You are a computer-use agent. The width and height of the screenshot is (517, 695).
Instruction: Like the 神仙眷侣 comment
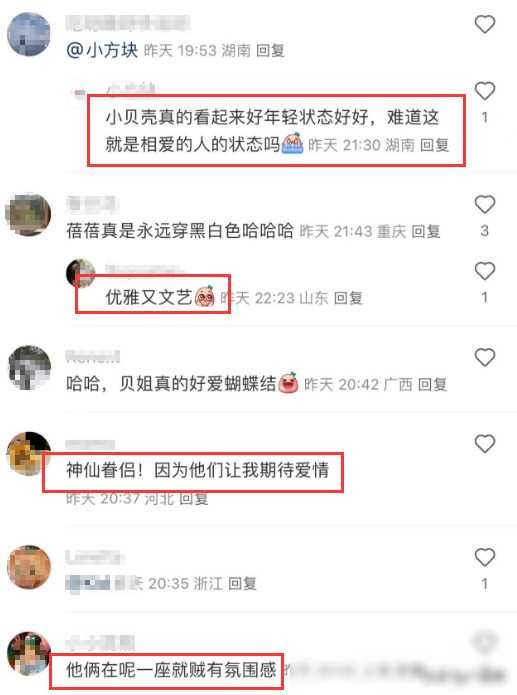pyautogui.click(x=484, y=444)
